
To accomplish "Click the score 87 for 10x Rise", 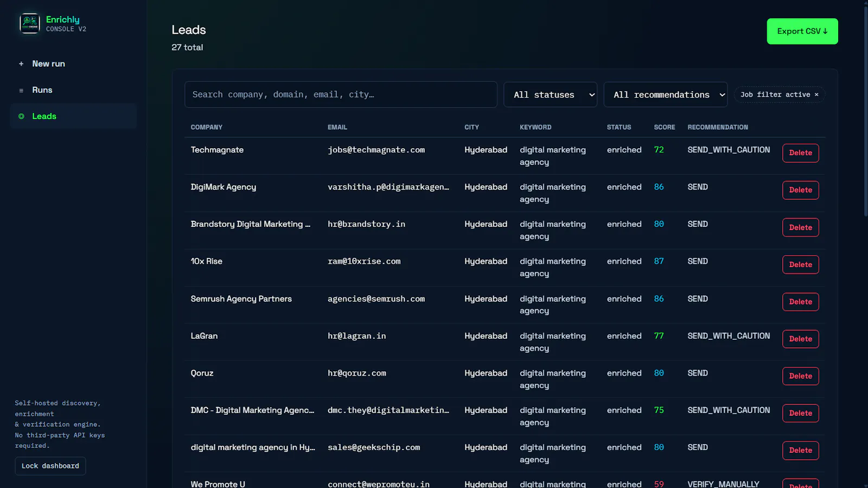I will click(x=659, y=261).
